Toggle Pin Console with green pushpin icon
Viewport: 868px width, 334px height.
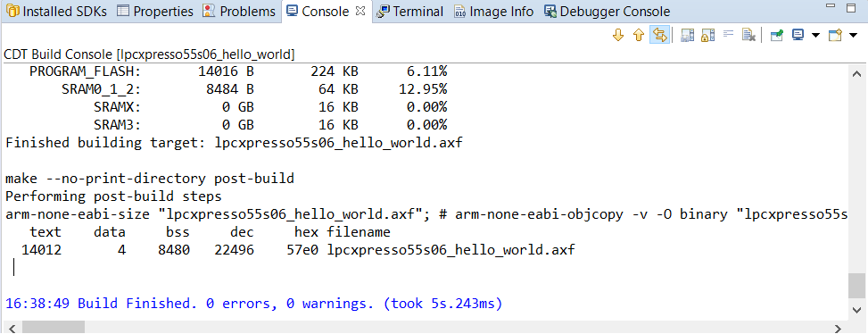pyautogui.click(x=777, y=36)
